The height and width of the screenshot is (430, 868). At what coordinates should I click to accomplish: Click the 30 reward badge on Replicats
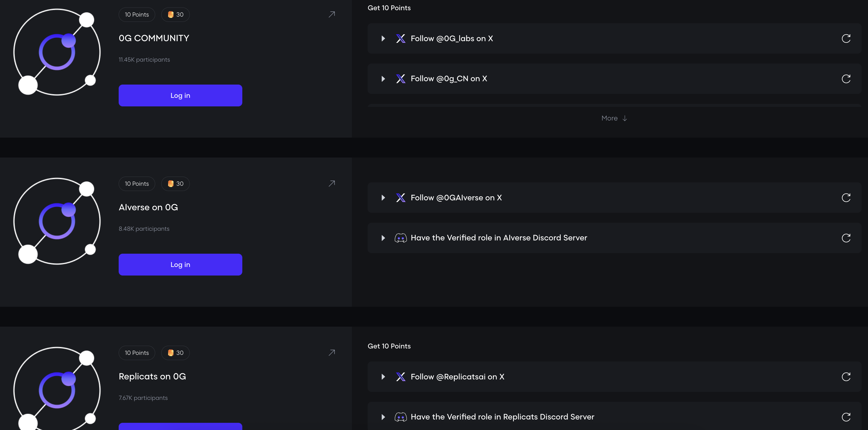(x=176, y=353)
